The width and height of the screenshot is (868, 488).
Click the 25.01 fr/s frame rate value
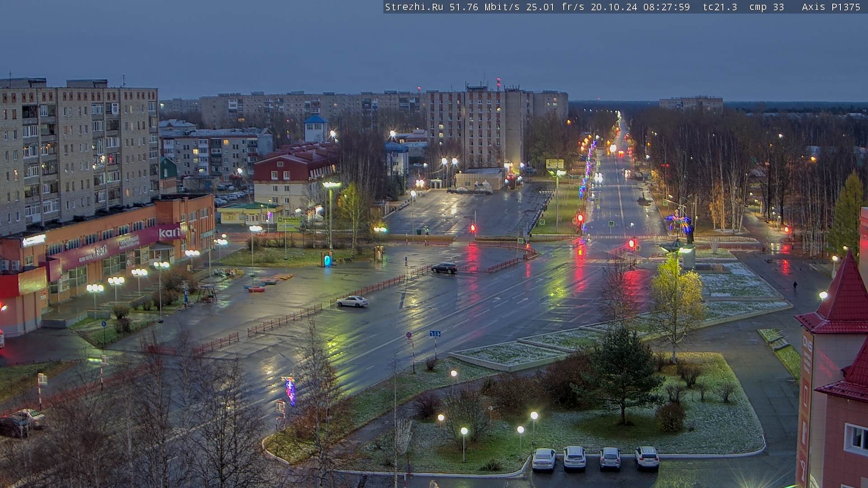point(555,7)
